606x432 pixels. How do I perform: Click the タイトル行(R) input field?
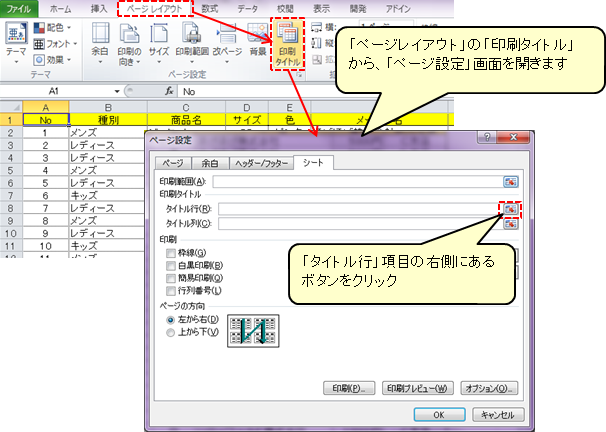click(360, 209)
